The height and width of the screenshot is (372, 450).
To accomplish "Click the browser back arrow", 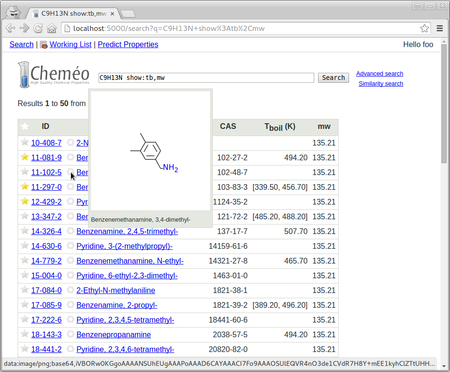I will point(10,28).
